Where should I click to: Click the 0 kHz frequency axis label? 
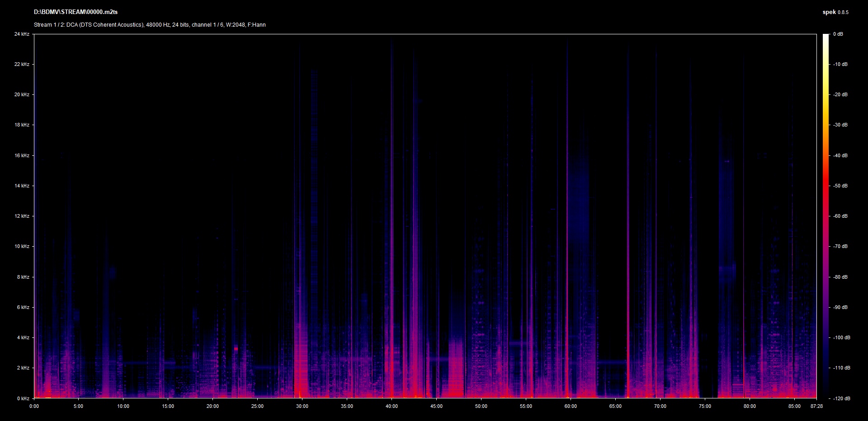click(23, 398)
